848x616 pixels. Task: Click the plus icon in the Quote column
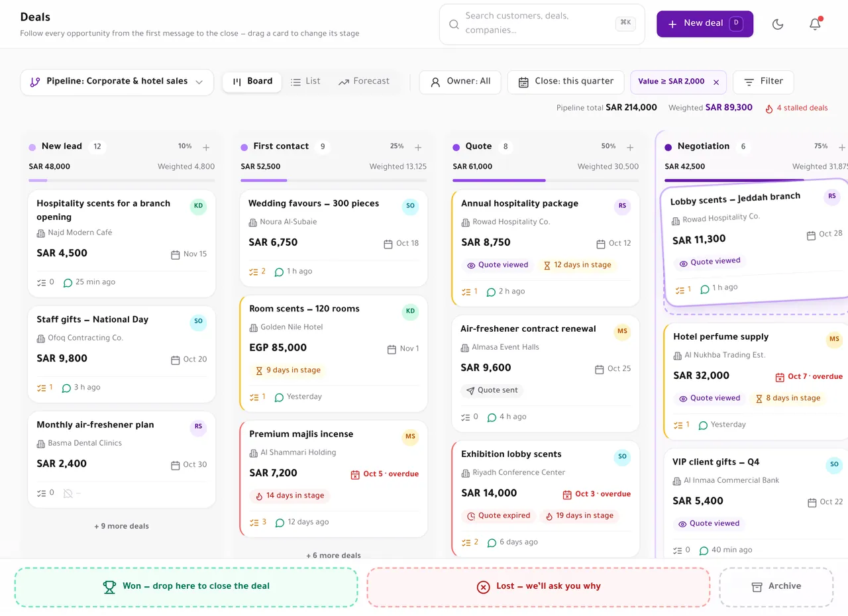(630, 147)
